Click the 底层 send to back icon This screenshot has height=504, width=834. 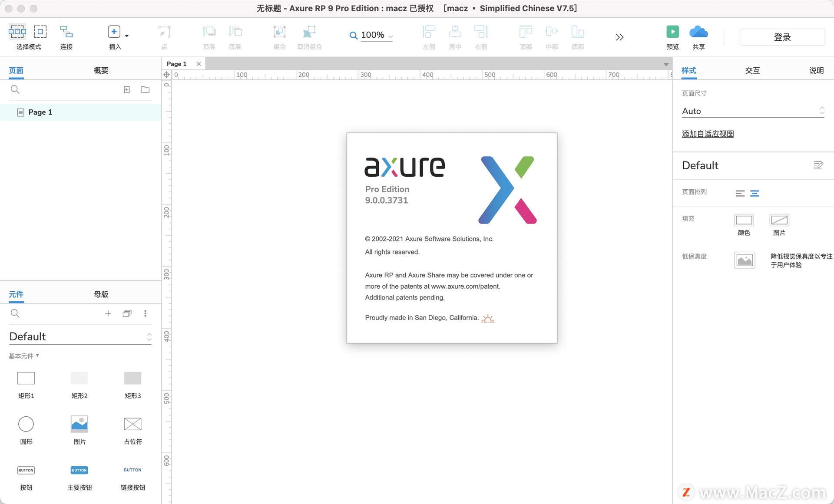coord(235,32)
